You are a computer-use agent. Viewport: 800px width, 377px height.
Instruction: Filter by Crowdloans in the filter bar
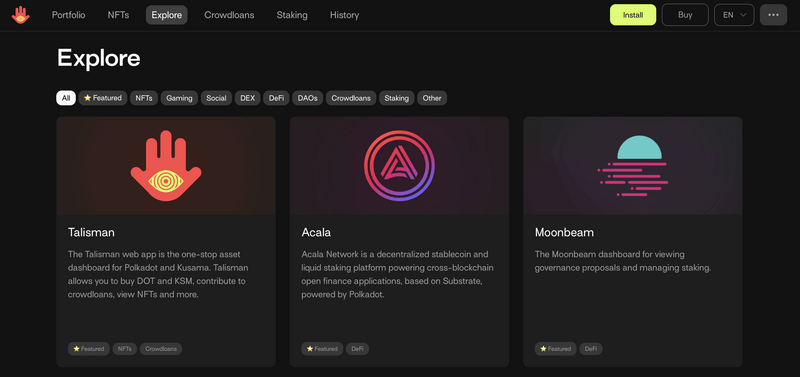pyautogui.click(x=351, y=98)
